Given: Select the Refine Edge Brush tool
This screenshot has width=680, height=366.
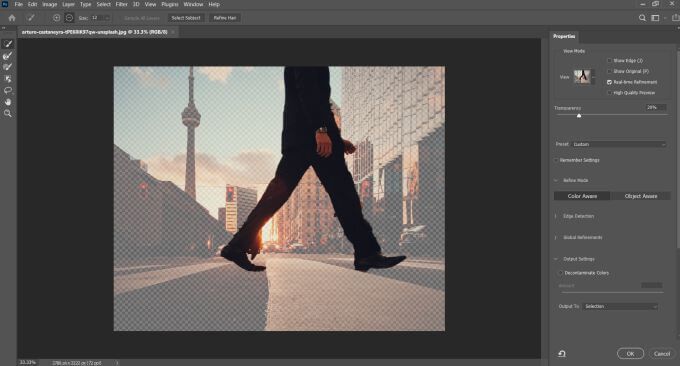Looking at the screenshot, I should (x=8, y=56).
